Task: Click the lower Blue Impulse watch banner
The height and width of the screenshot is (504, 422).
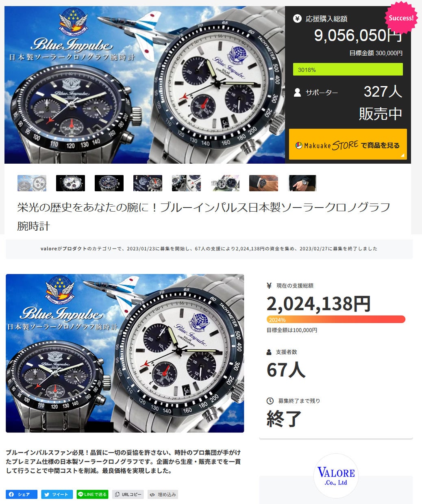Action: 125,353
